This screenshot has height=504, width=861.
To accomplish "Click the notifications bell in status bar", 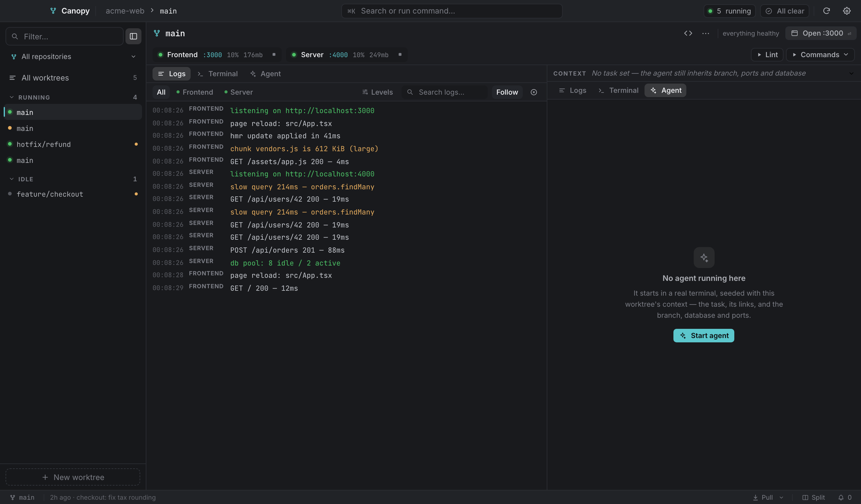I will click(x=841, y=498).
